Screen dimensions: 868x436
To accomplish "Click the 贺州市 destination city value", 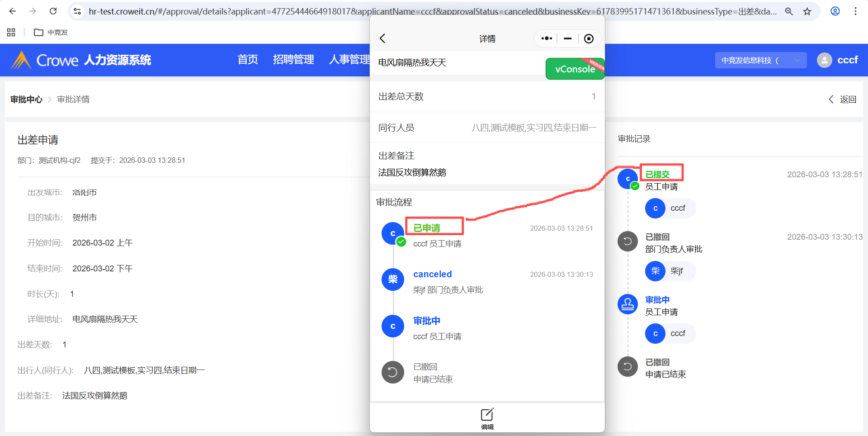I will [85, 218].
